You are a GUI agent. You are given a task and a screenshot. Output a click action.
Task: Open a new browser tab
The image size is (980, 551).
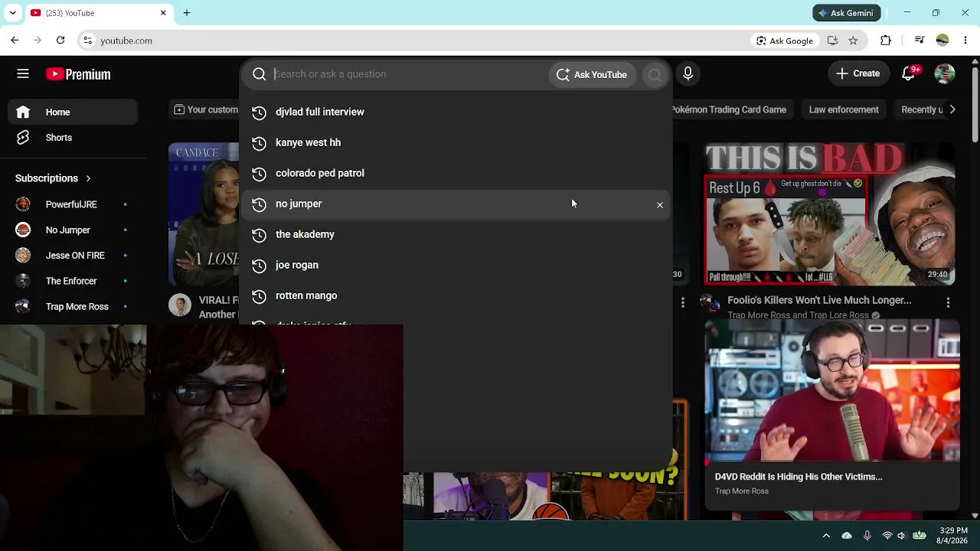point(186,13)
